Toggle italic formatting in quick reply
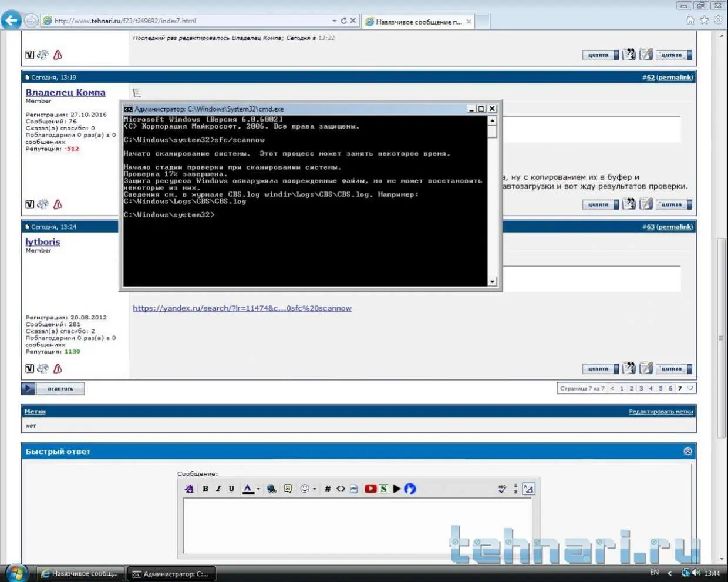Screen dimensions: 728x582 click(x=218, y=489)
